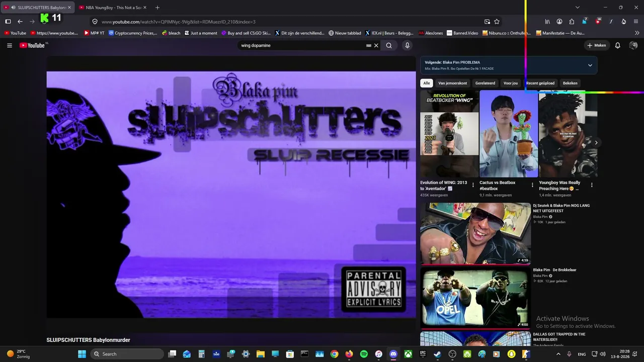Open Evolution of WING short thumbnail

(450, 134)
